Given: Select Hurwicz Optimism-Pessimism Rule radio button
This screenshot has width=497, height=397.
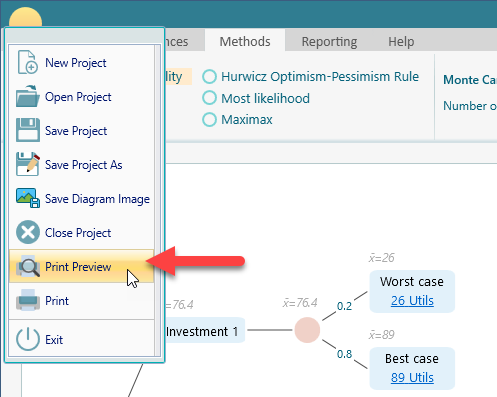Looking at the screenshot, I should (209, 76).
